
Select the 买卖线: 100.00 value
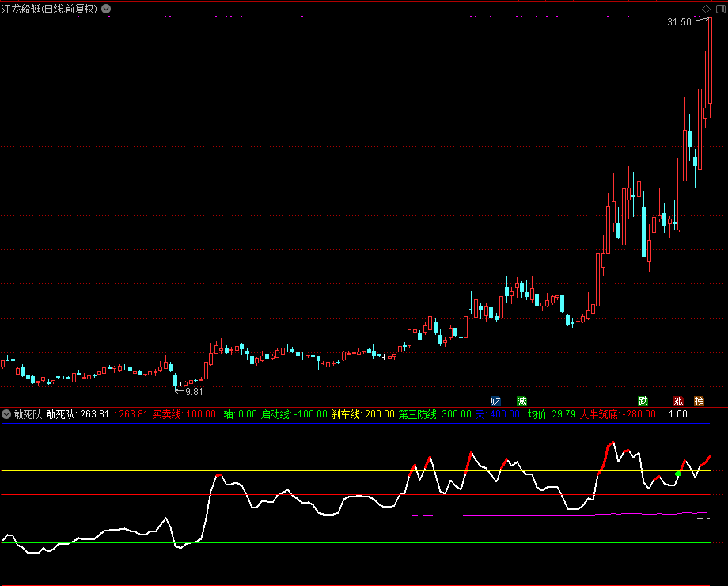[184, 414]
